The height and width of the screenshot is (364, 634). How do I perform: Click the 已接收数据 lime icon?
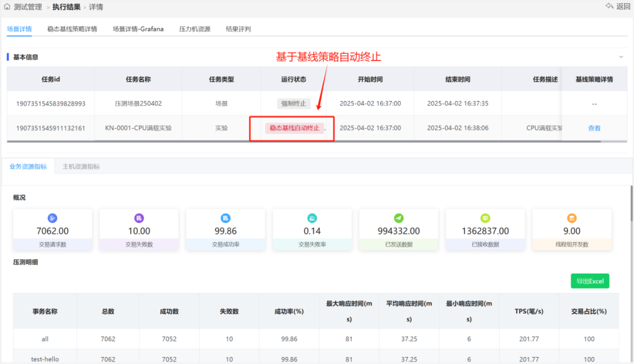coord(485,218)
